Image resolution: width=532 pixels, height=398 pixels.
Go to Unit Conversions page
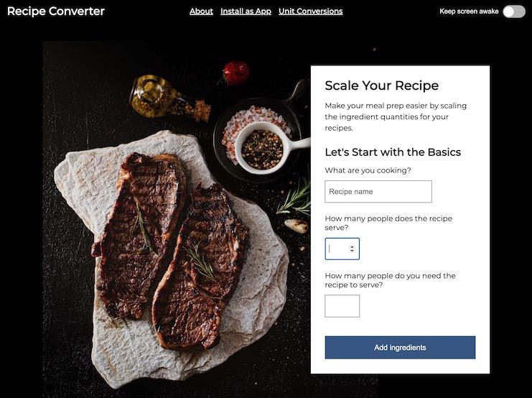pos(310,11)
